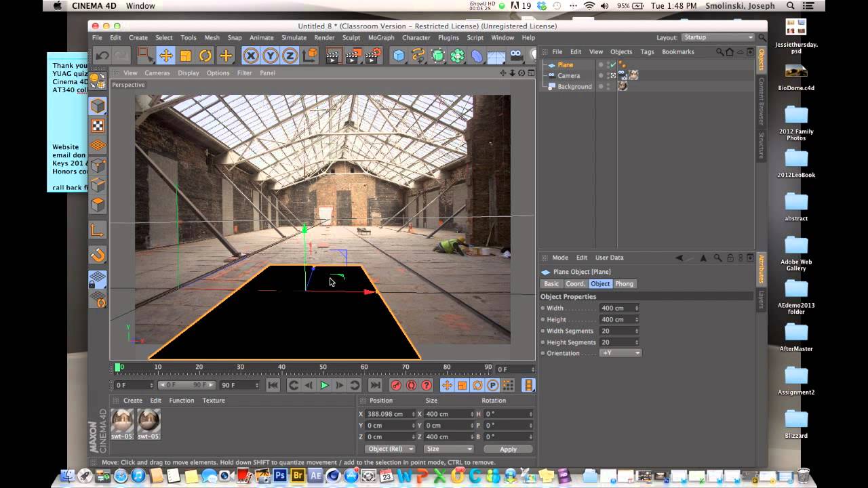Click the Apply button in Coordinates
The image size is (868, 488).
coord(508,449)
